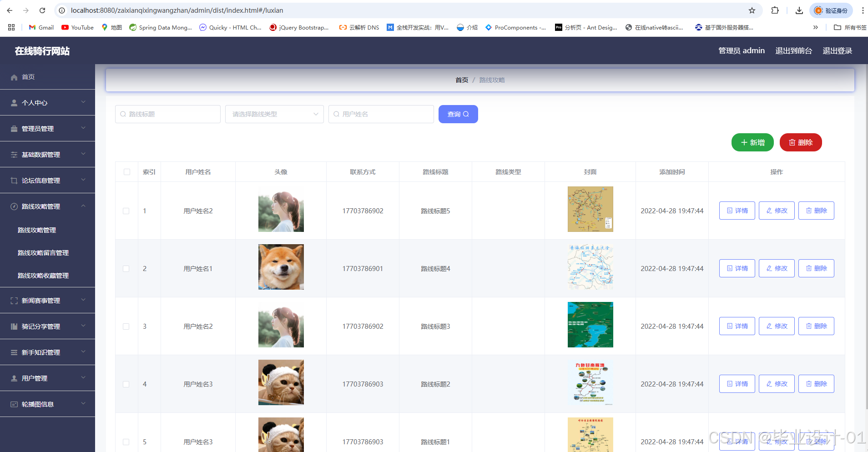Click person icon next to 个人中心
The height and width of the screenshot is (452, 868).
[14, 103]
